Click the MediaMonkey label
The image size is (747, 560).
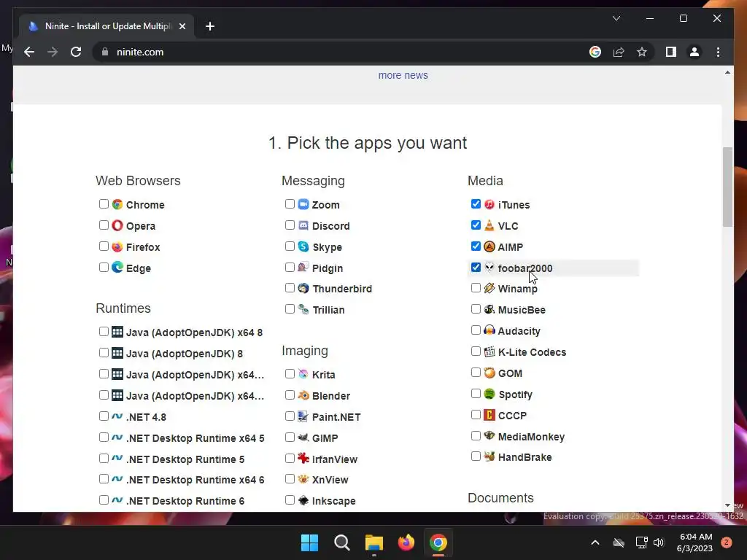(531, 437)
